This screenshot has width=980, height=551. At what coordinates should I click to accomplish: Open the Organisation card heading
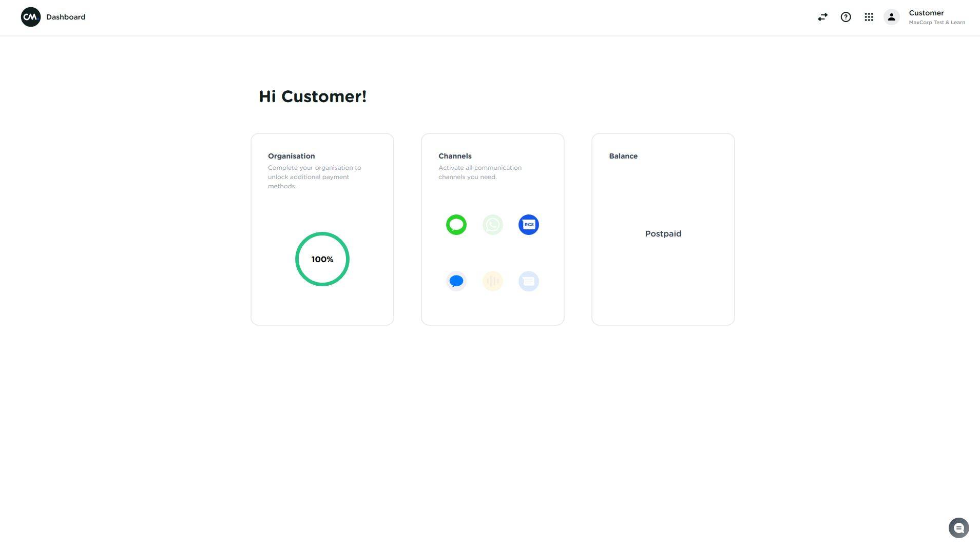[x=291, y=156]
